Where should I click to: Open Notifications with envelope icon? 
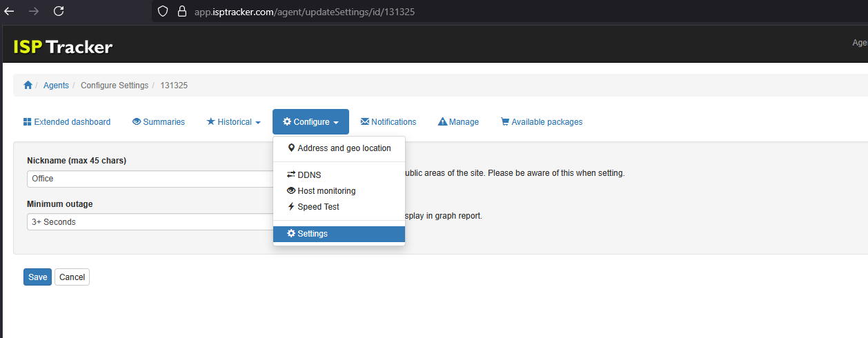click(x=388, y=122)
